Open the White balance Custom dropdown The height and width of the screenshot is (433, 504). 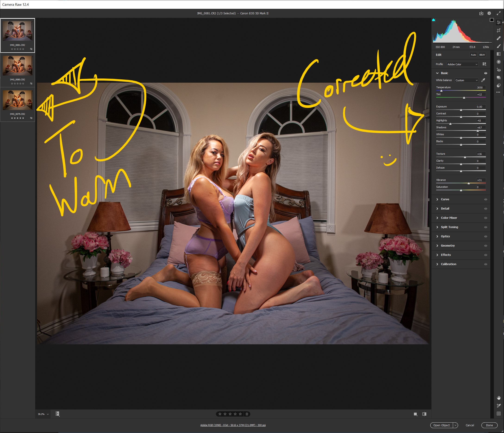[466, 80]
